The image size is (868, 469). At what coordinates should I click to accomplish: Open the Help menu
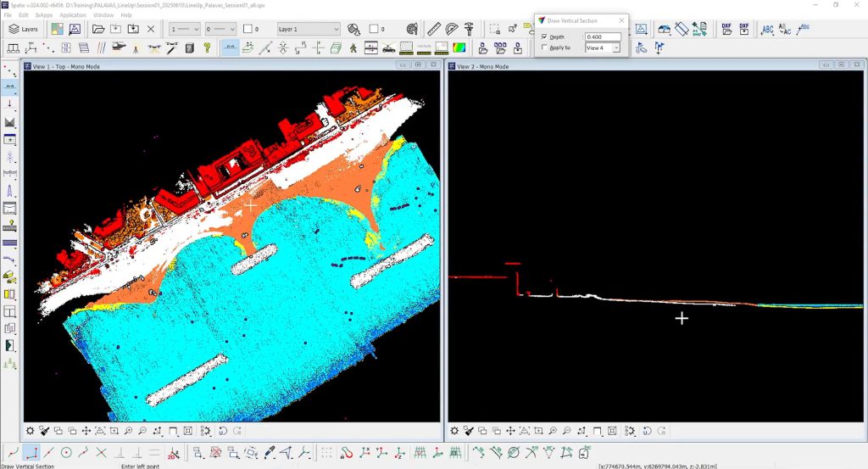[126, 15]
